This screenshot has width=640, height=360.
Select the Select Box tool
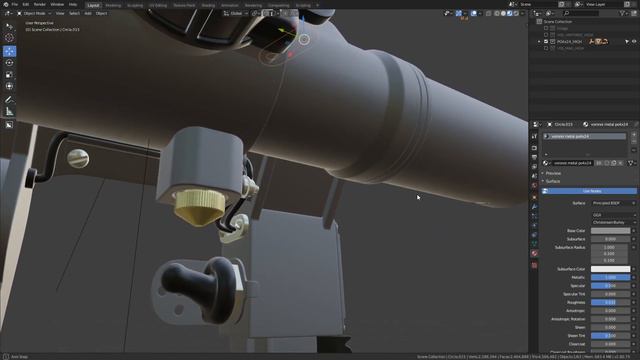click(x=9, y=27)
